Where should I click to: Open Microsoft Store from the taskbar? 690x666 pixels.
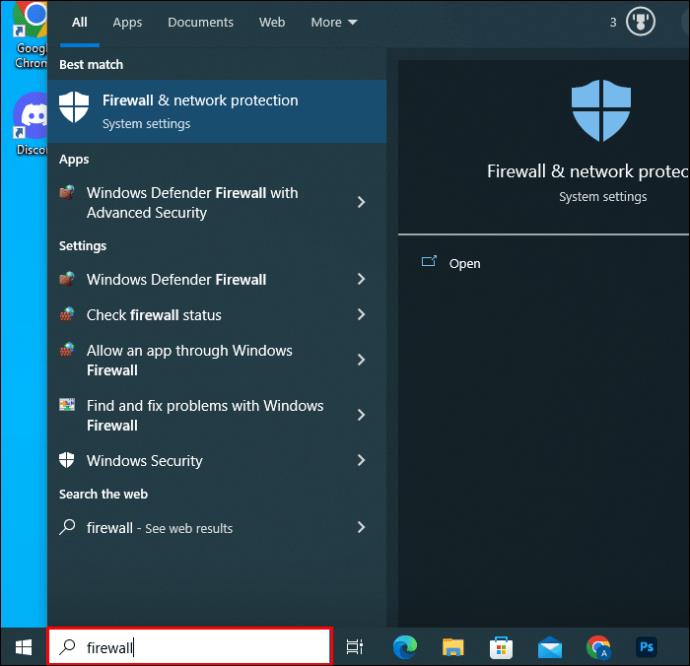[502, 647]
